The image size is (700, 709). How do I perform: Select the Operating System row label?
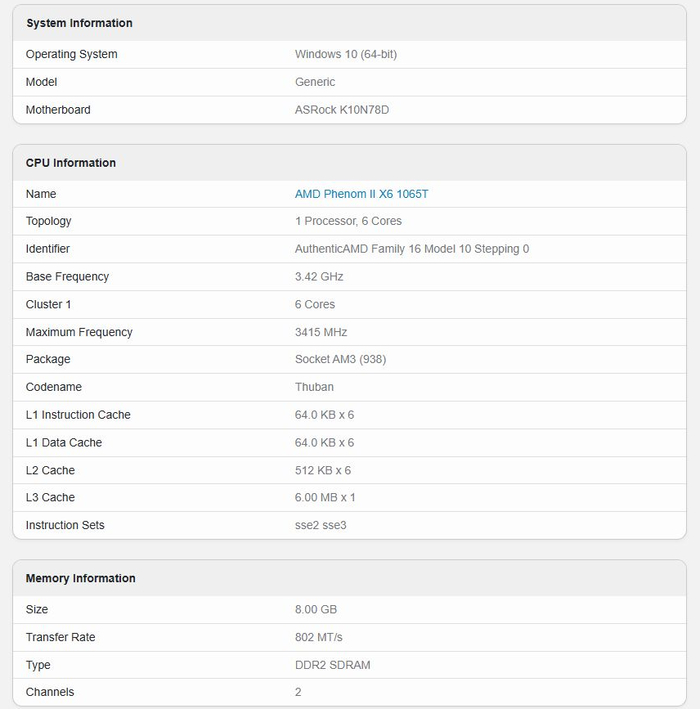click(71, 54)
